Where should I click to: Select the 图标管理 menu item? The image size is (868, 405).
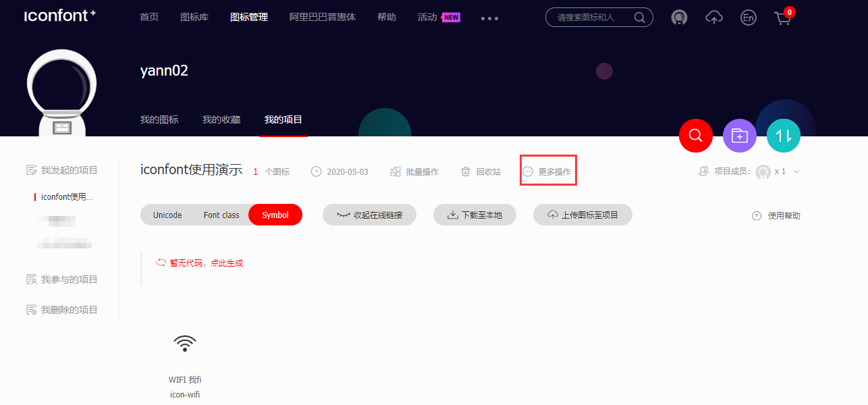[x=248, y=17]
